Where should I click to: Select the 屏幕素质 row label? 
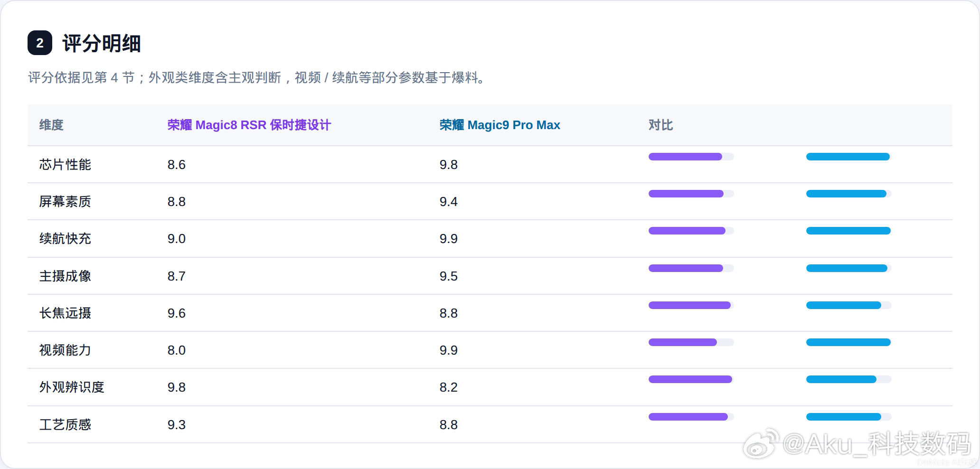(65, 202)
